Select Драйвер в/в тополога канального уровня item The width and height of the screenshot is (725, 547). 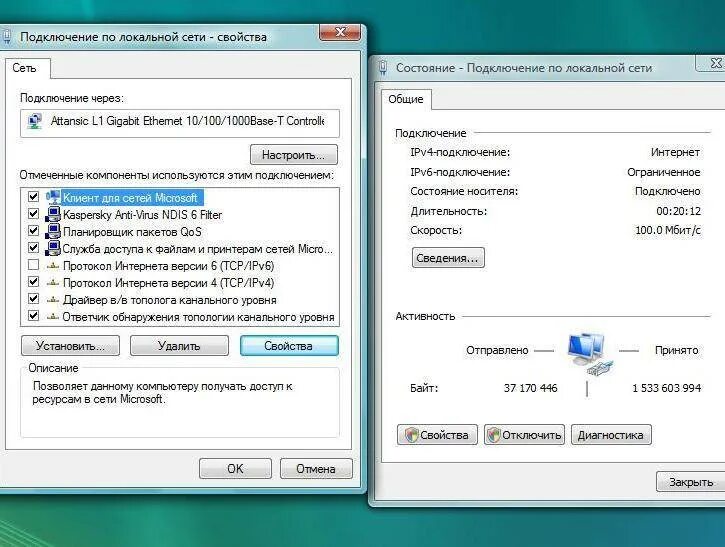170,300
